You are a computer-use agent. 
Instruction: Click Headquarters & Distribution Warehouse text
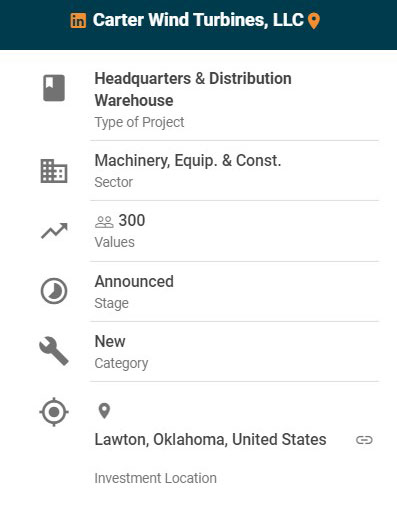click(x=193, y=89)
